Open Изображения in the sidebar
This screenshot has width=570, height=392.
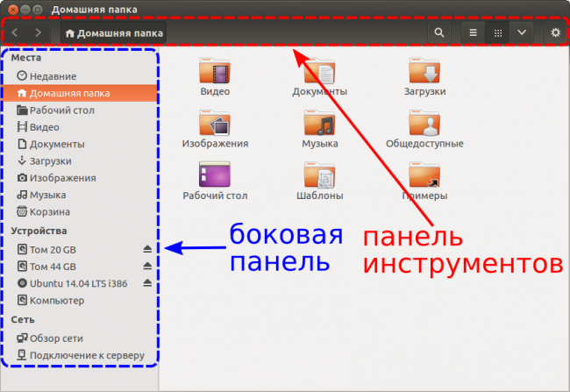point(80,178)
